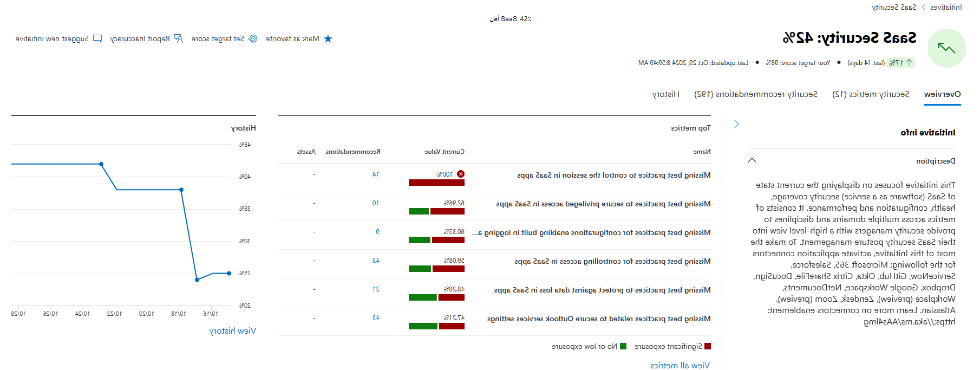Open the Security metrics (12) tab

click(871, 94)
